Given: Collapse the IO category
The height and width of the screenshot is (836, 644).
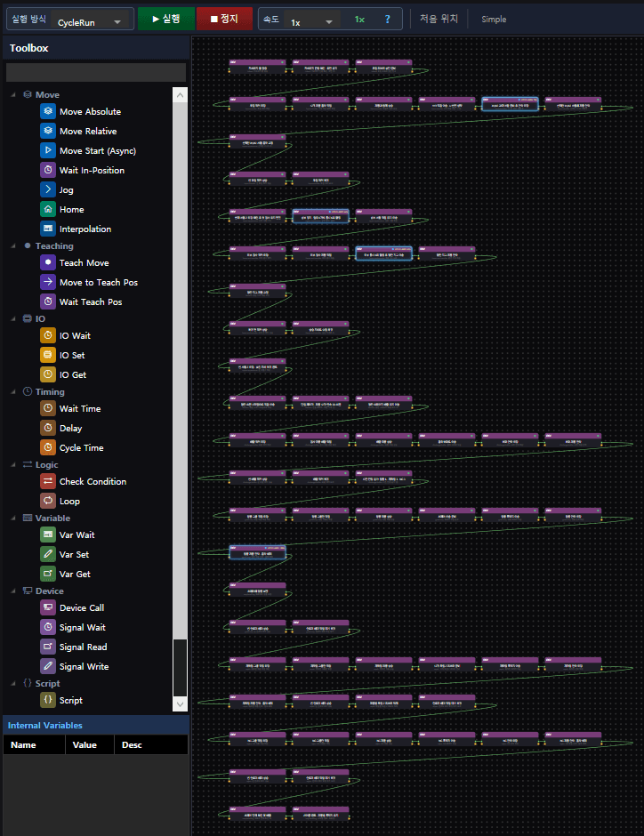Looking at the screenshot, I should [x=13, y=318].
